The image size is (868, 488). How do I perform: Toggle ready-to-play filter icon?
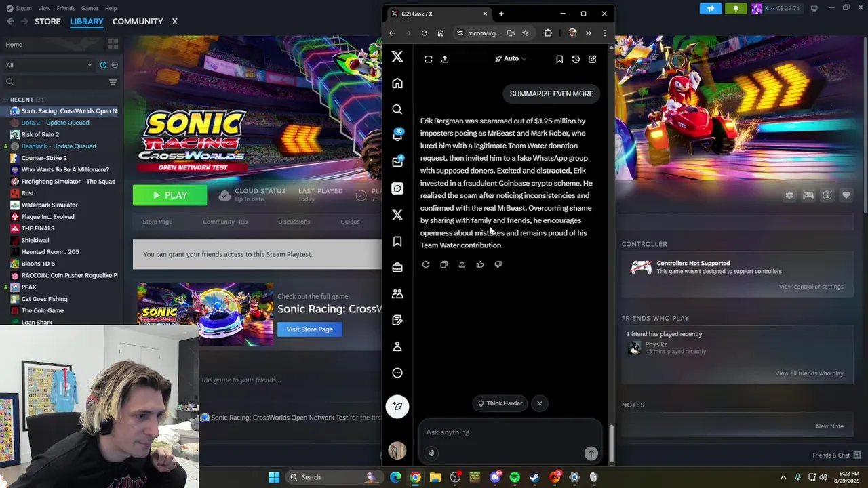tap(115, 65)
